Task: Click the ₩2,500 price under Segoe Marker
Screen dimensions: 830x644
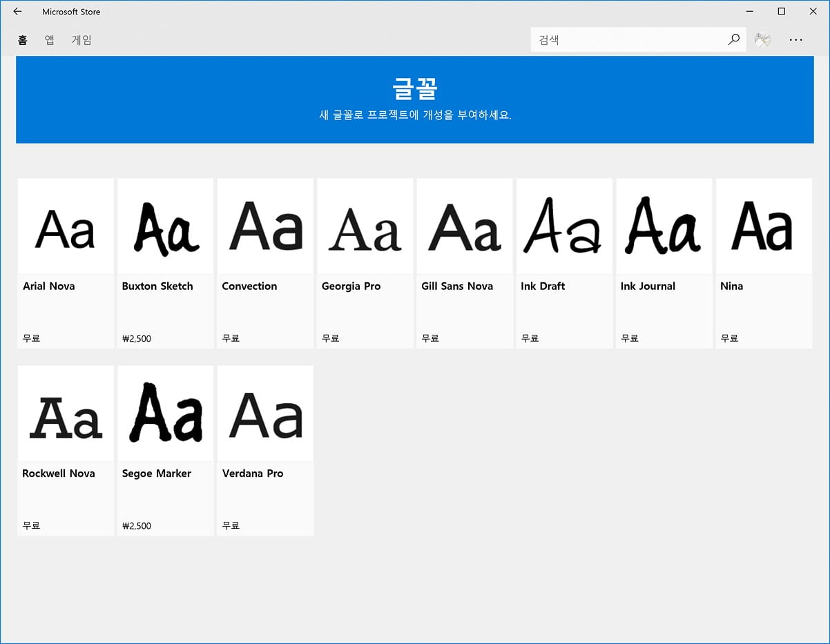Action: pyautogui.click(x=137, y=526)
